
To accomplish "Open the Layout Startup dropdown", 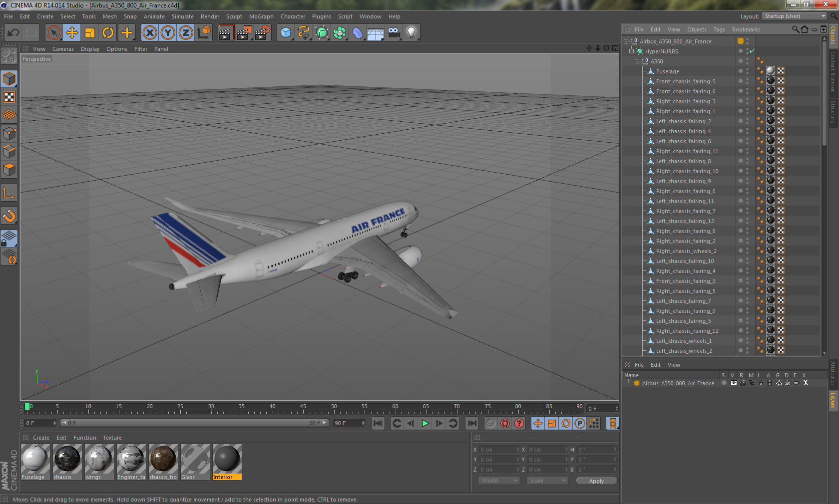I will point(794,16).
